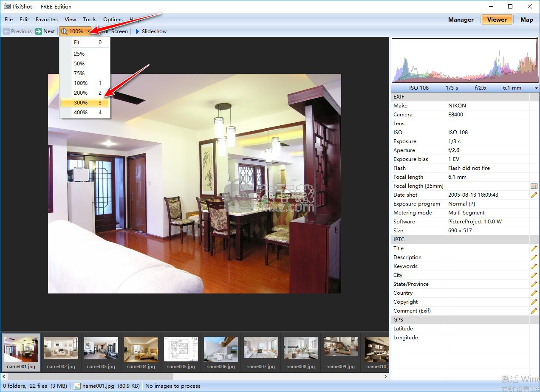Viewport: 540px width, 392px height.
Task: Edit Comment (Exif) with pencil icon
Action: (534, 311)
